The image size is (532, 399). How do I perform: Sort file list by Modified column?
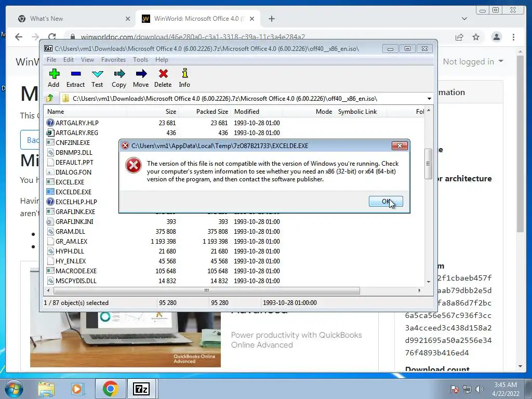click(x=257, y=112)
